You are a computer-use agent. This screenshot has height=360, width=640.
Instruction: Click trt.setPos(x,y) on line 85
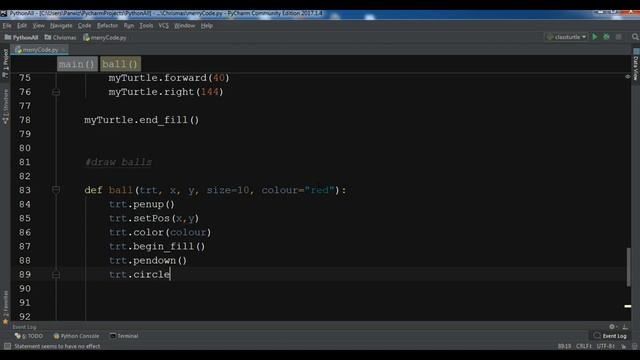click(153, 218)
